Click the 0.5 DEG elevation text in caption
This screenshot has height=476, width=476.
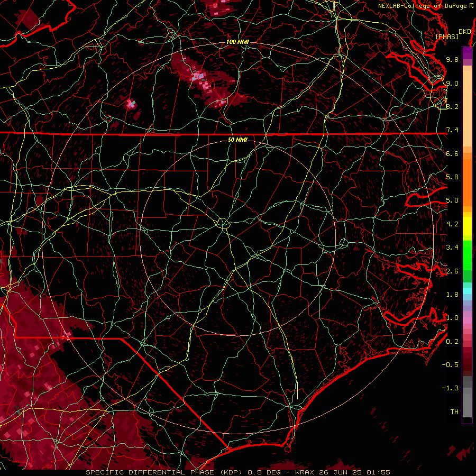tap(264, 472)
